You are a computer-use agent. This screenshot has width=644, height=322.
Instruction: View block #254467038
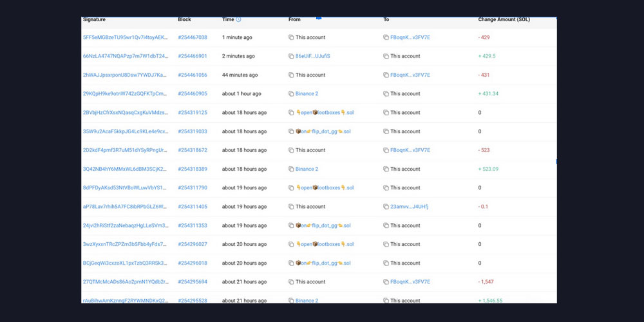pyautogui.click(x=193, y=37)
